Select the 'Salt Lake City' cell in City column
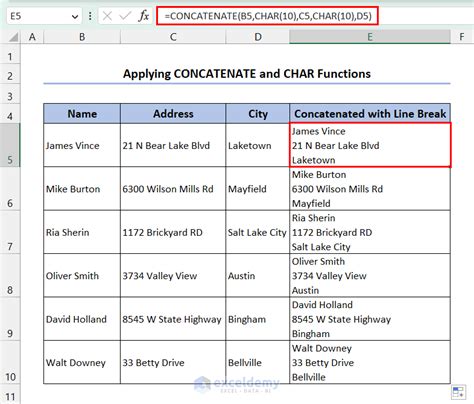The height and width of the screenshot is (404, 474). (x=258, y=232)
